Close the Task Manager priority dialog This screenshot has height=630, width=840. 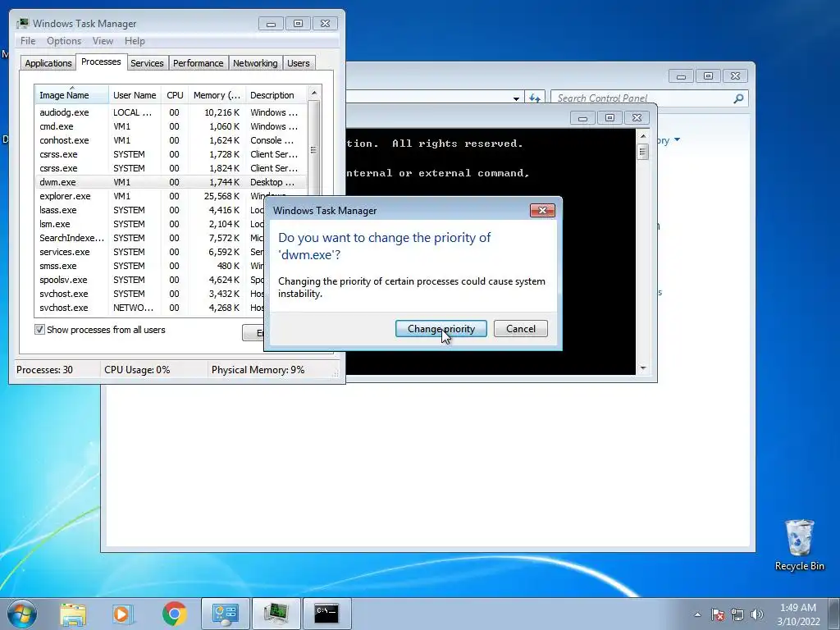tap(542, 211)
